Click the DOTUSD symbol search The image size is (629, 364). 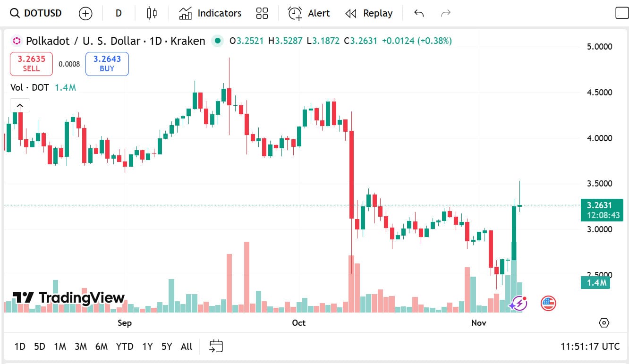37,13
